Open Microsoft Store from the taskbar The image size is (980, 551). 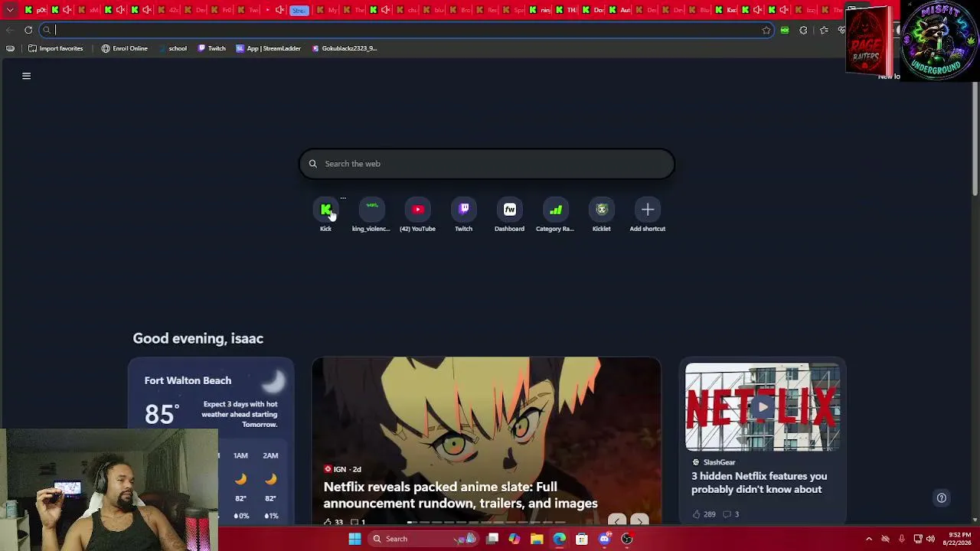(582, 539)
